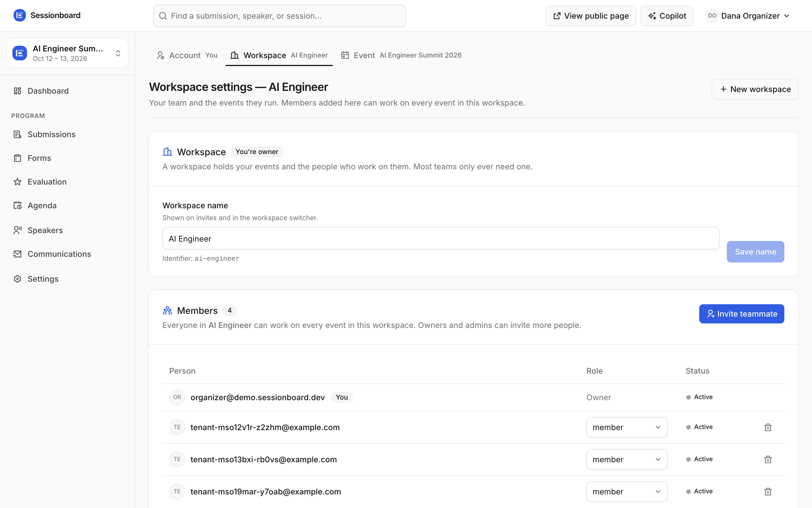
Task: Open Agenda in sidebar
Action: point(67,205)
